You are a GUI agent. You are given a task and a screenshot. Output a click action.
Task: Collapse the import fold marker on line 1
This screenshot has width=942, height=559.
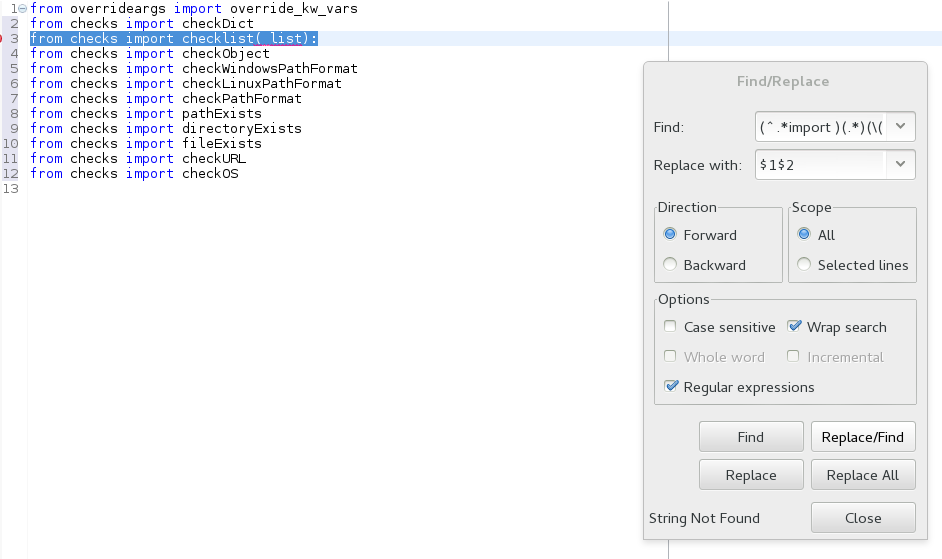tap(23, 8)
